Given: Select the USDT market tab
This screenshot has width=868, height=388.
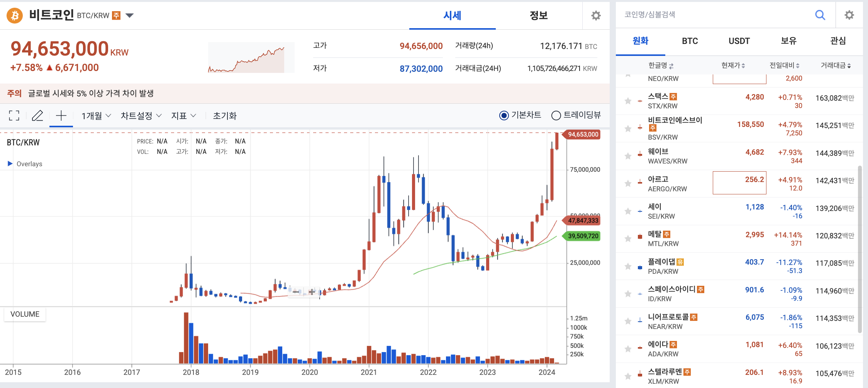Looking at the screenshot, I should click(x=739, y=41).
